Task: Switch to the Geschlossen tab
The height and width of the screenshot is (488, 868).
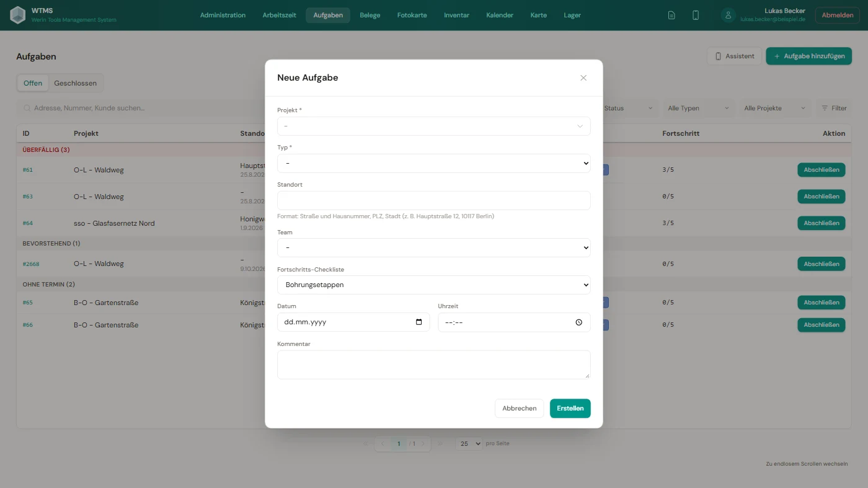Action: coord(75,83)
